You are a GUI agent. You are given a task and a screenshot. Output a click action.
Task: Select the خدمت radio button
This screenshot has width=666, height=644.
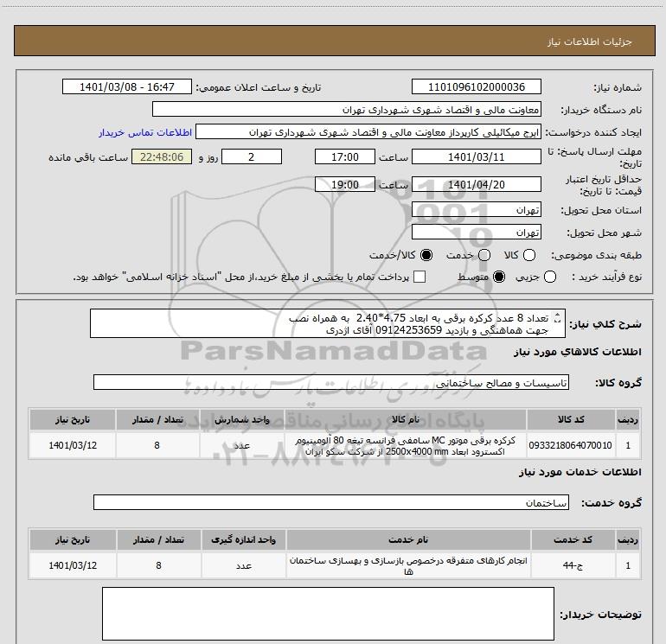click(x=484, y=255)
